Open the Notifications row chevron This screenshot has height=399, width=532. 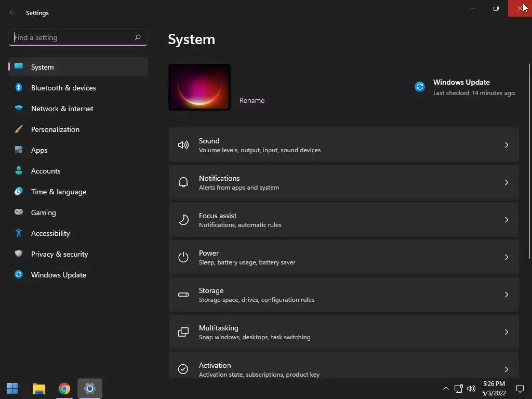(x=506, y=182)
